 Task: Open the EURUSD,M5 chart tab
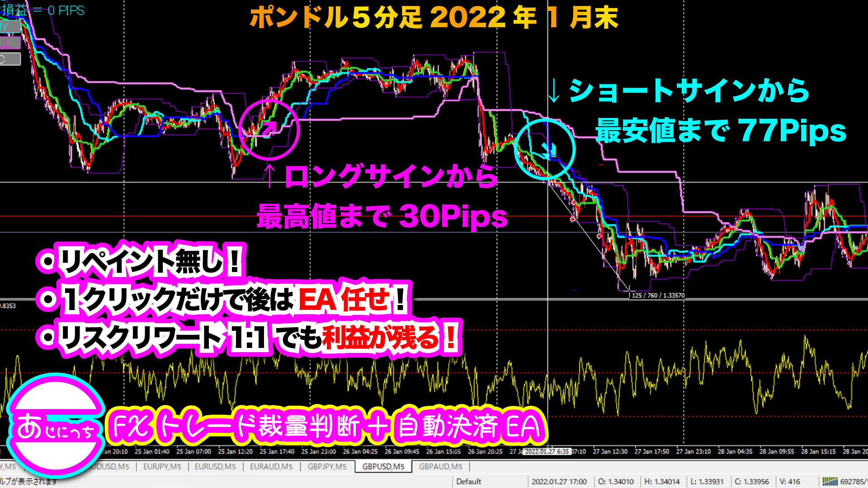click(215, 466)
